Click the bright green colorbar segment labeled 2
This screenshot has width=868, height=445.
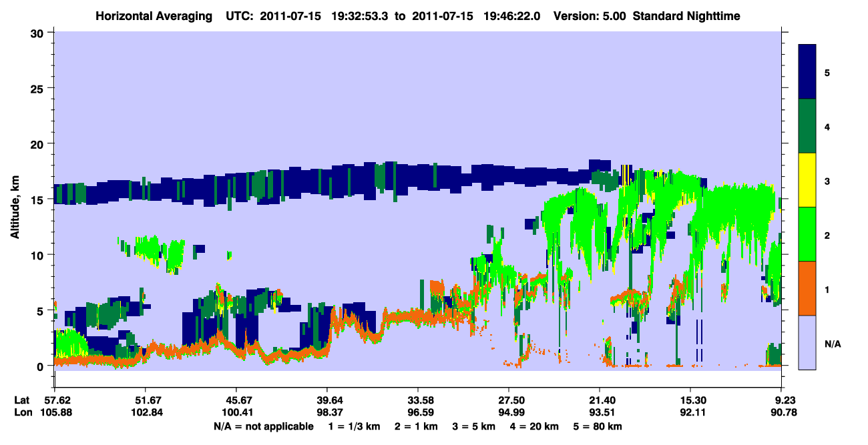tap(808, 234)
